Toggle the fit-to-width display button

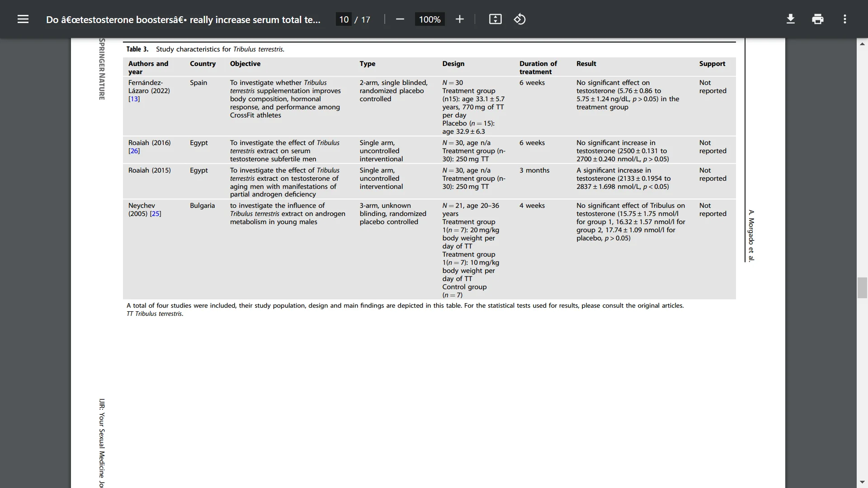tap(495, 19)
